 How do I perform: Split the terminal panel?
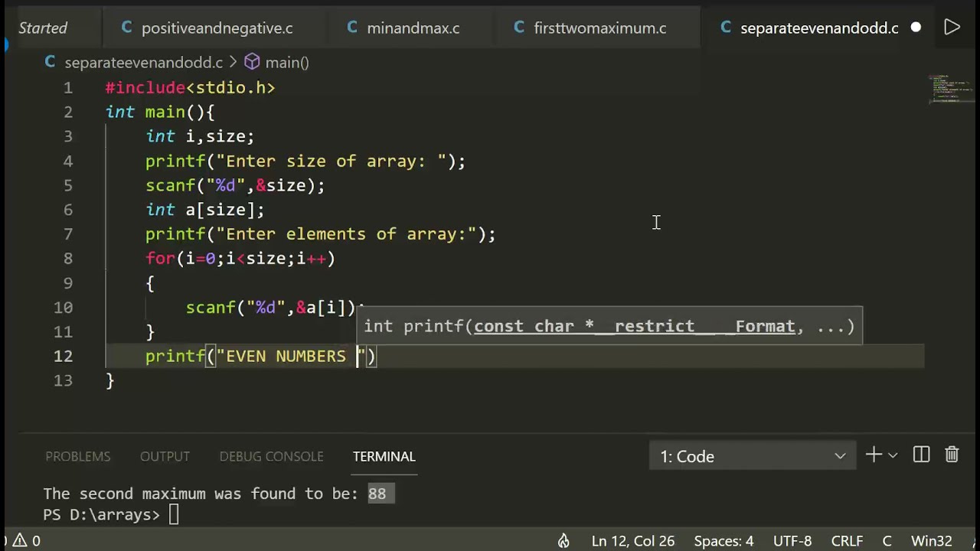click(x=921, y=455)
